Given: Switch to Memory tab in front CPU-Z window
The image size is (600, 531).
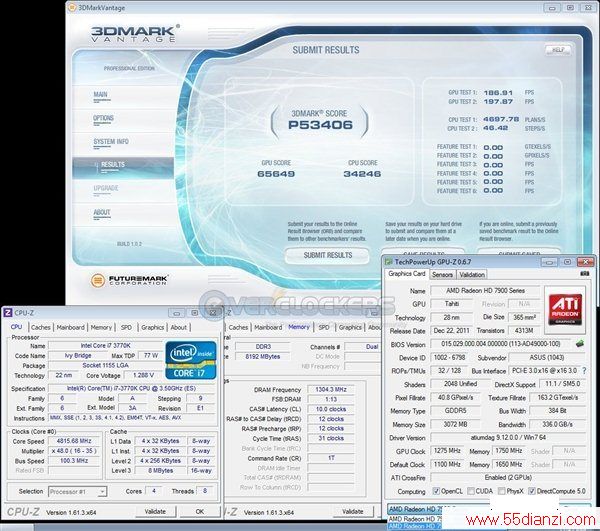Looking at the screenshot, I should point(101,327).
